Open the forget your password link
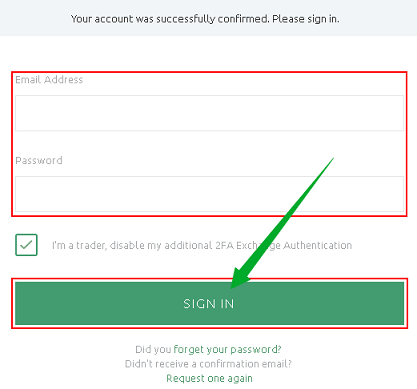The image size is (417, 389). pos(227,349)
